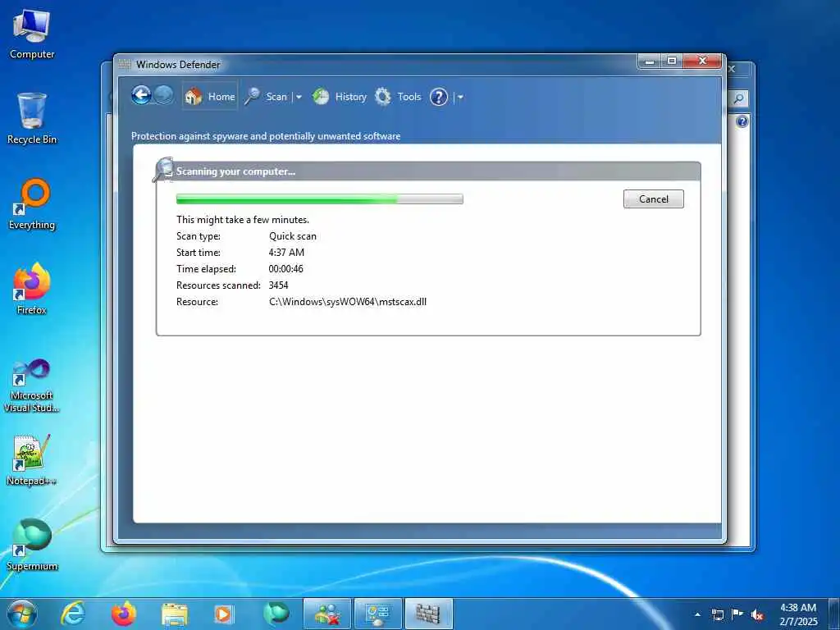Click the start time value "4:37 AM"

286,253
